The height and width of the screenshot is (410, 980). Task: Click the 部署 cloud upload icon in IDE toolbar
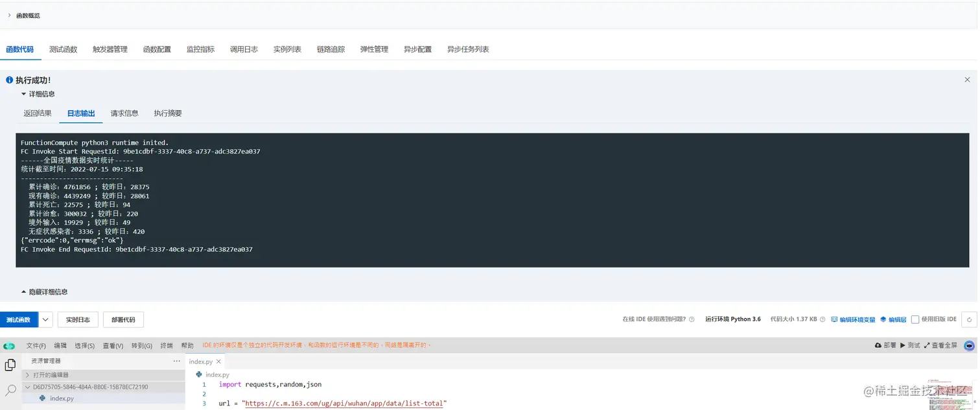pos(878,345)
